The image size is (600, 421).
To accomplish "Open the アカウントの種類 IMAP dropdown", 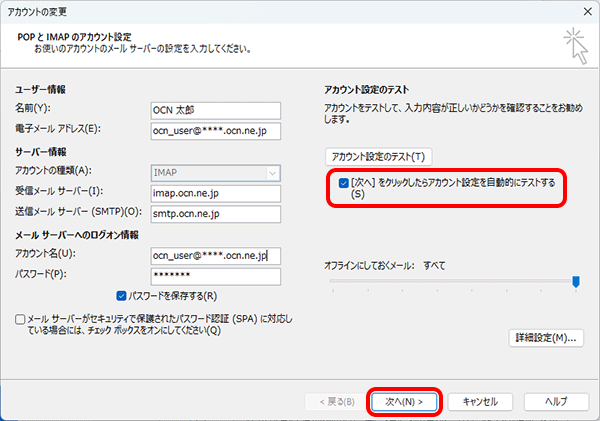I will pyautogui.click(x=214, y=172).
